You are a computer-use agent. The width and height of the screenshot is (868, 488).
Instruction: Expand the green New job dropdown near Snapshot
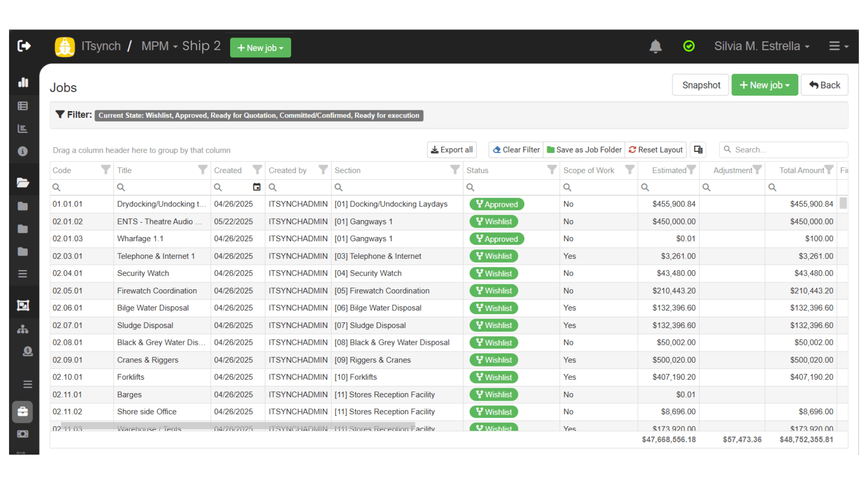point(764,85)
